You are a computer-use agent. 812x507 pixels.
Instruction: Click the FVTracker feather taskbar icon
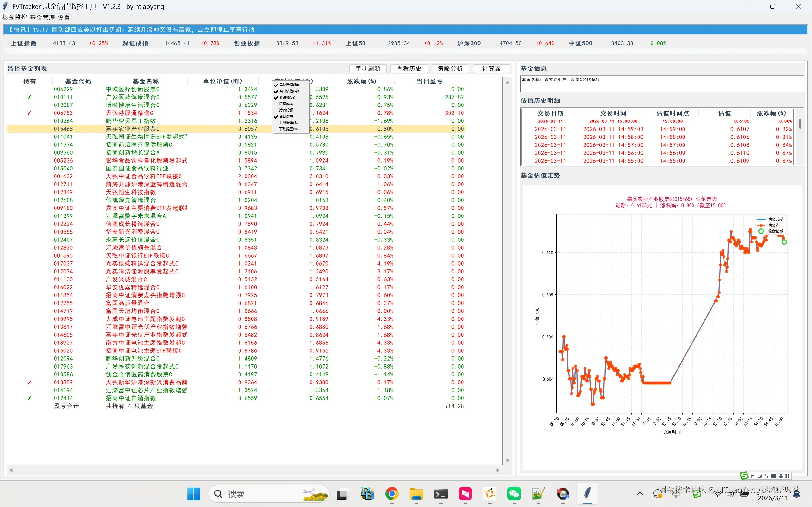click(587, 494)
